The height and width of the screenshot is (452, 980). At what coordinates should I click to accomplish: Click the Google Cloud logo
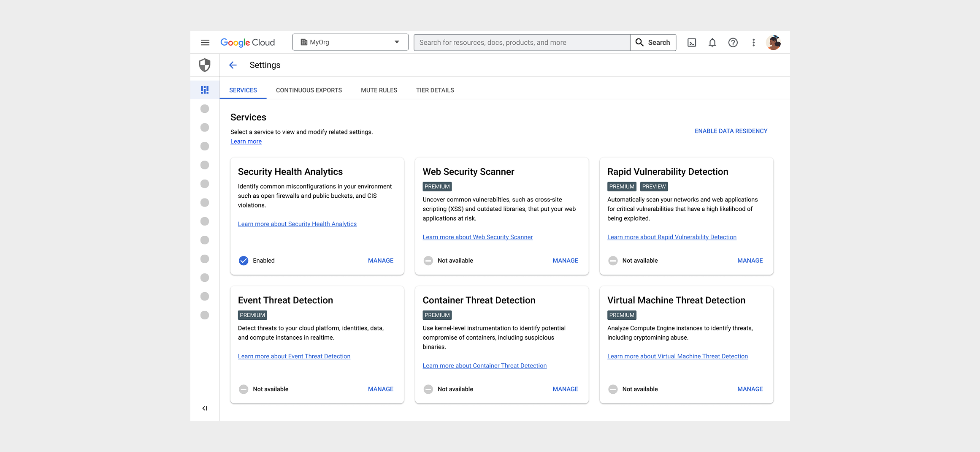248,42
